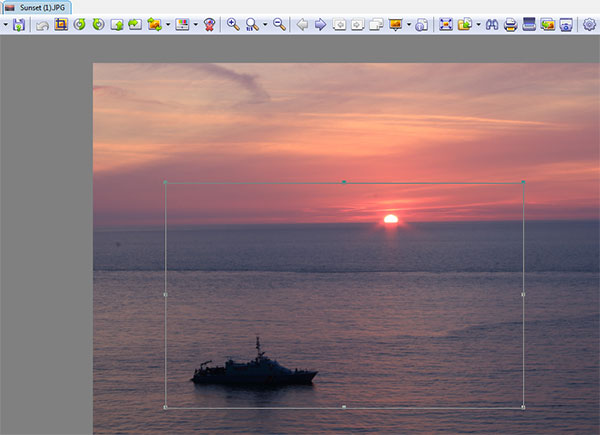Image resolution: width=600 pixels, height=435 pixels.
Task: Click the top-center crop selection handle
Action: pyautogui.click(x=344, y=182)
